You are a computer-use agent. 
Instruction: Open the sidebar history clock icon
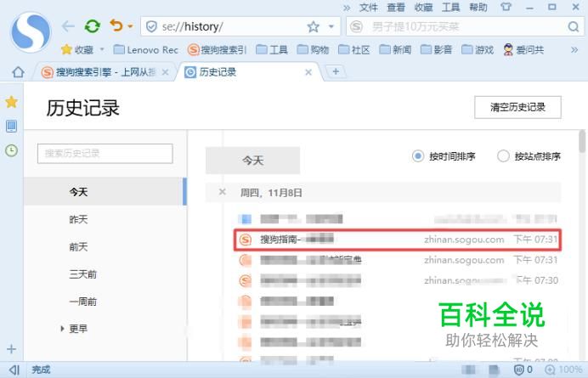pyautogui.click(x=11, y=150)
